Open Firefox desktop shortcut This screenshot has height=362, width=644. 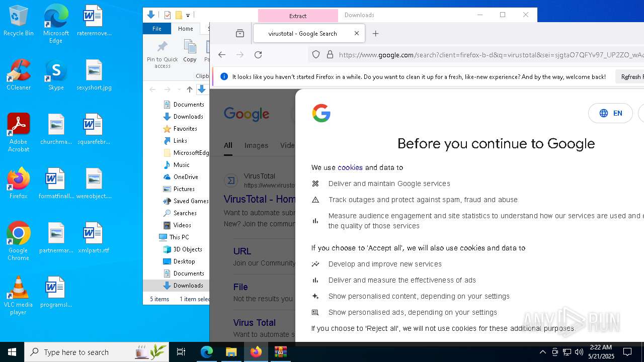tap(18, 184)
